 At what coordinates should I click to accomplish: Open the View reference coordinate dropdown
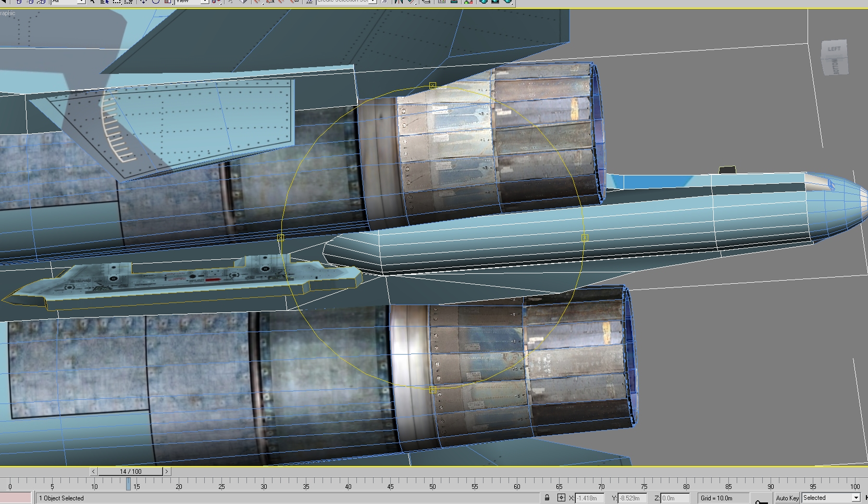pos(191,2)
